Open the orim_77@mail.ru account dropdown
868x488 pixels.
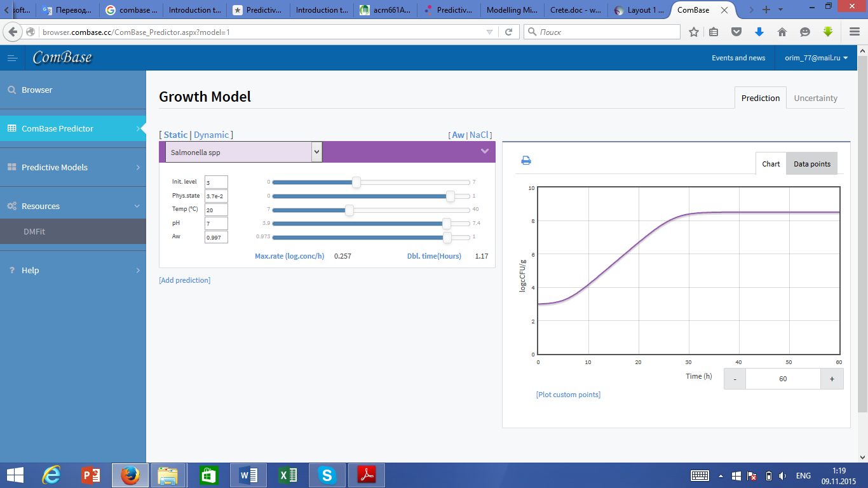click(816, 58)
